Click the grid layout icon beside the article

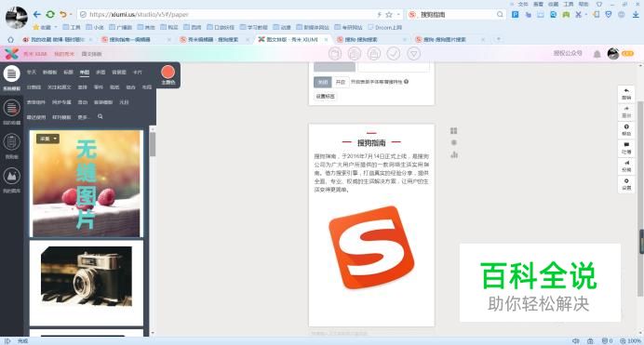click(454, 130)
